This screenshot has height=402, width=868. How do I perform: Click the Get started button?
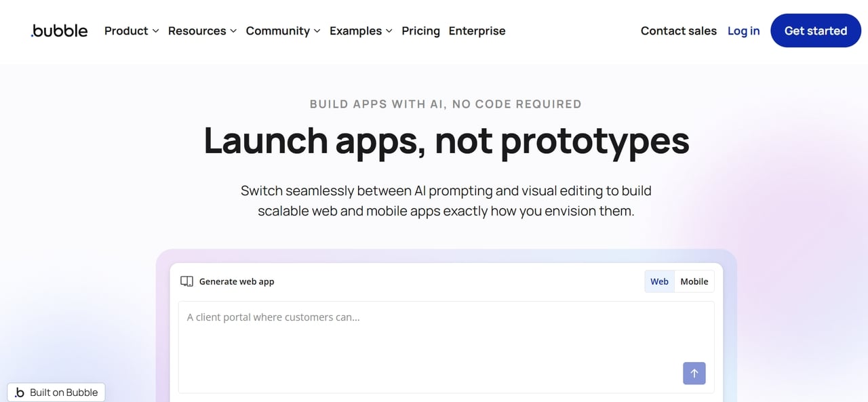[x=816, y=31]
